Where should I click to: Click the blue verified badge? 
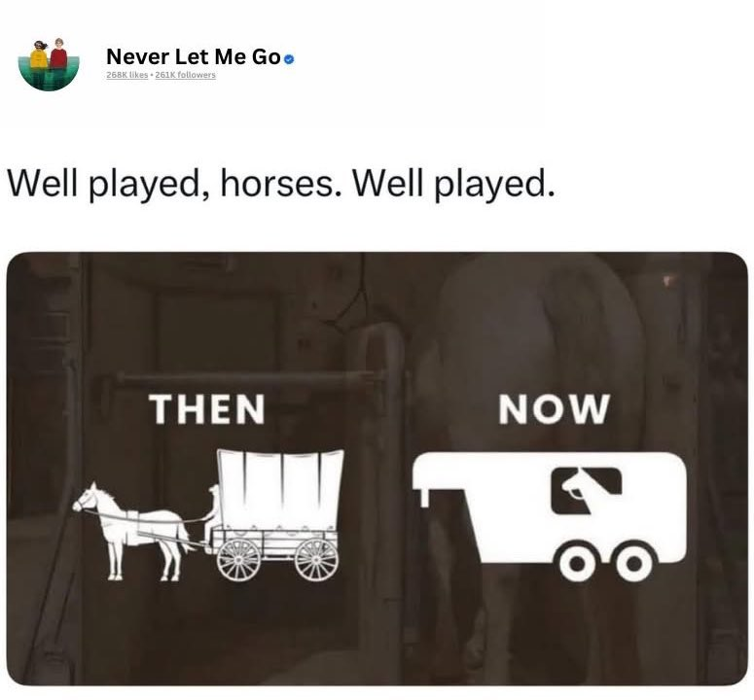tap(289, 59)
